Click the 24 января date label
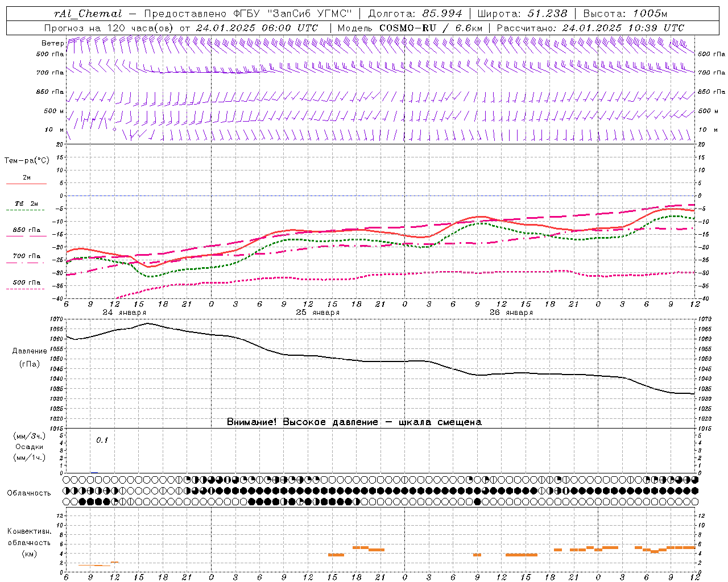This screenshot has height=582, width=728. pyautogui.click(x=124, y=313)
